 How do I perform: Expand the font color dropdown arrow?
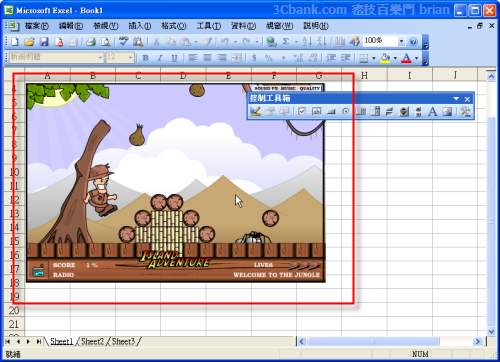416,58
